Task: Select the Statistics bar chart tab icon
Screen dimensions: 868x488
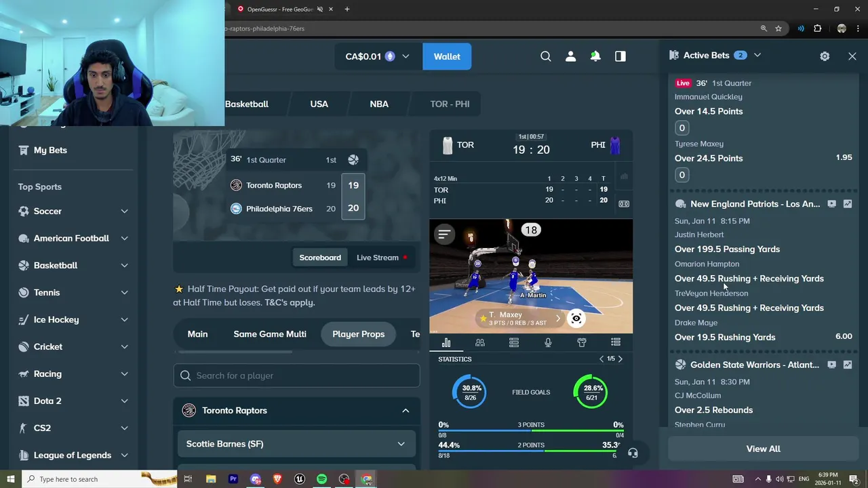Action: (x=446, y=343)
